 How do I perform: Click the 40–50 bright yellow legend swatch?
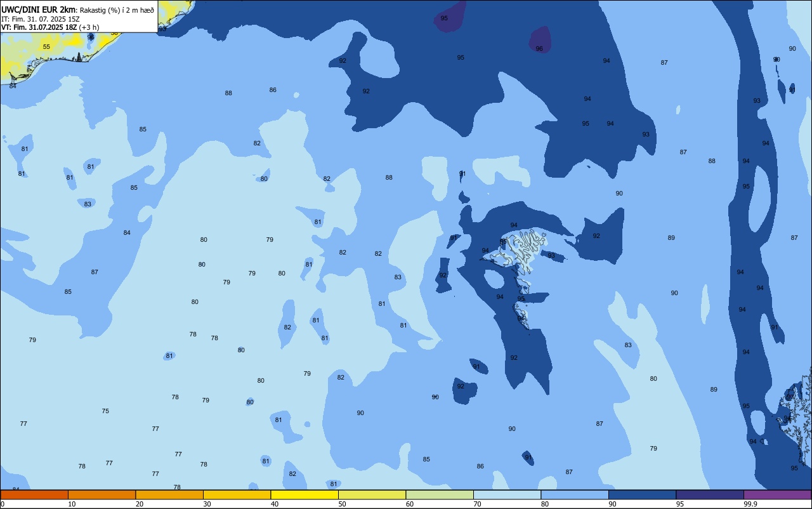pos(304,494)
